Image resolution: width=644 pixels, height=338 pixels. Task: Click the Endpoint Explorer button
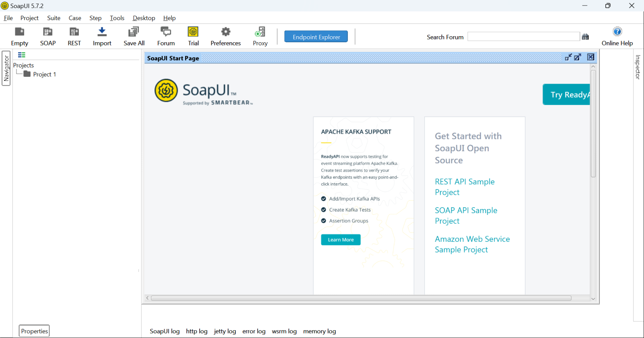(316, 37)
